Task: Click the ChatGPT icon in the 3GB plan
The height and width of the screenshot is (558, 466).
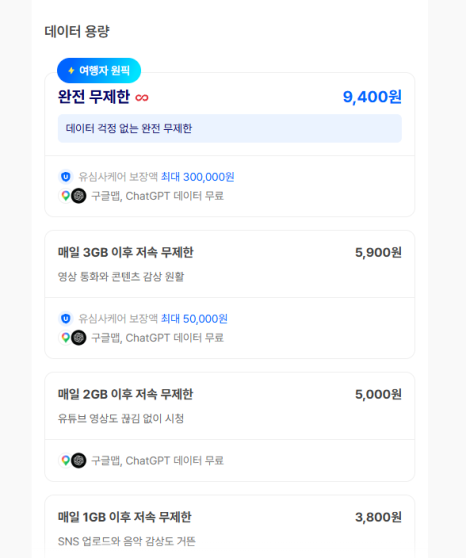Action: (79, 337)
